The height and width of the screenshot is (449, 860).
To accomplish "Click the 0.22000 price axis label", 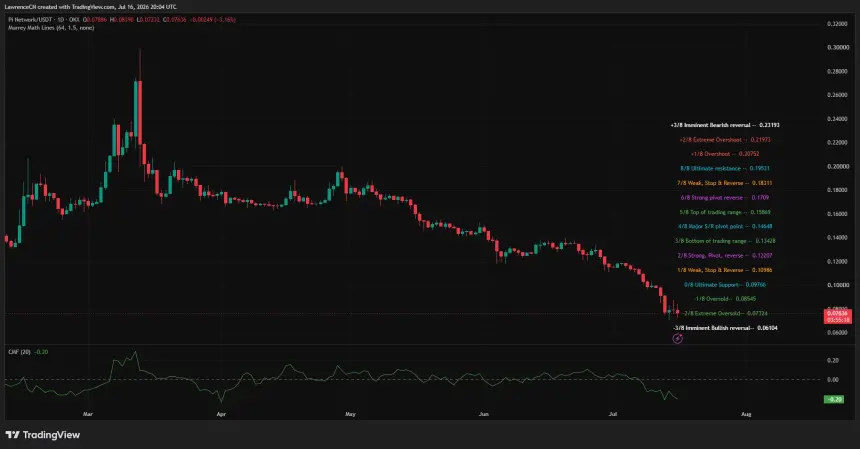I will click(837, 143).
